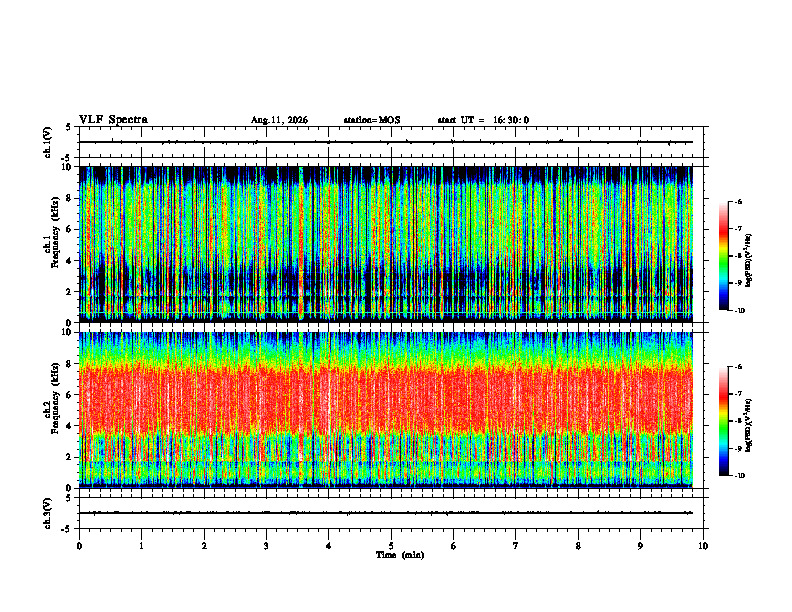This screenshot has width=792, height=612.
Task: Click the 2 minute tick on time axis
Action: pos(204,546)
